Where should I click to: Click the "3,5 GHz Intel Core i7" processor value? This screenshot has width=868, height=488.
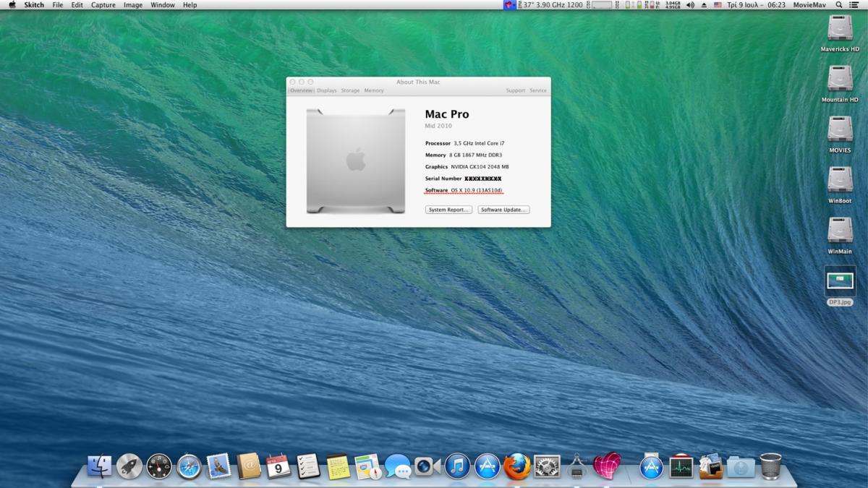[479, 143]
